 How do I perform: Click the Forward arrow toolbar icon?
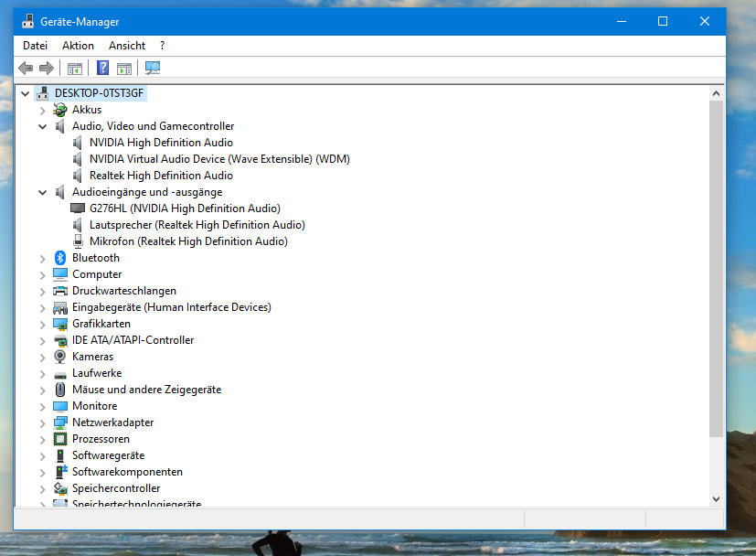[47, 68]
